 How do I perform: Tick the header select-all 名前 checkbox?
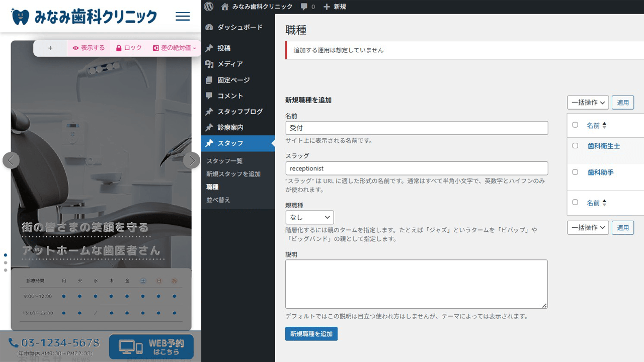click(x=575, y=125)
